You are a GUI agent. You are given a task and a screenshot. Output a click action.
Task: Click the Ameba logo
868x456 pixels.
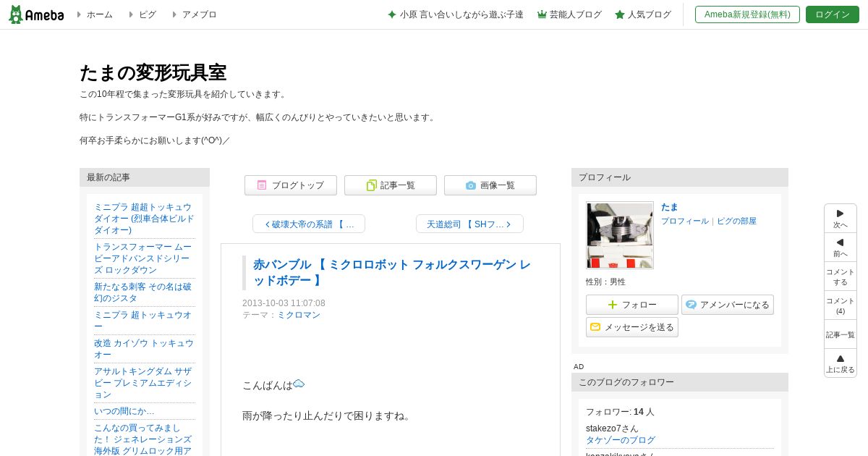pos(36,14)
